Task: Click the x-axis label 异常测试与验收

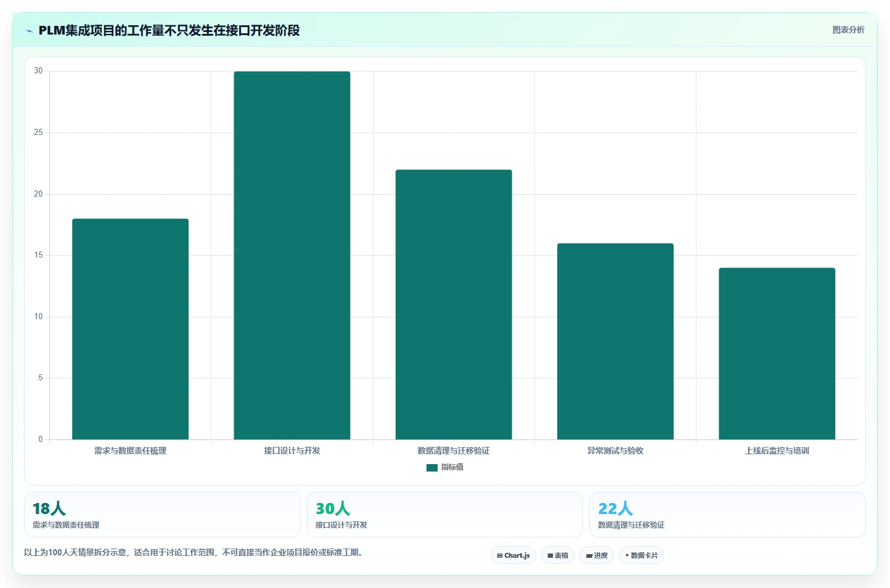Action: (x=615, y=451)
